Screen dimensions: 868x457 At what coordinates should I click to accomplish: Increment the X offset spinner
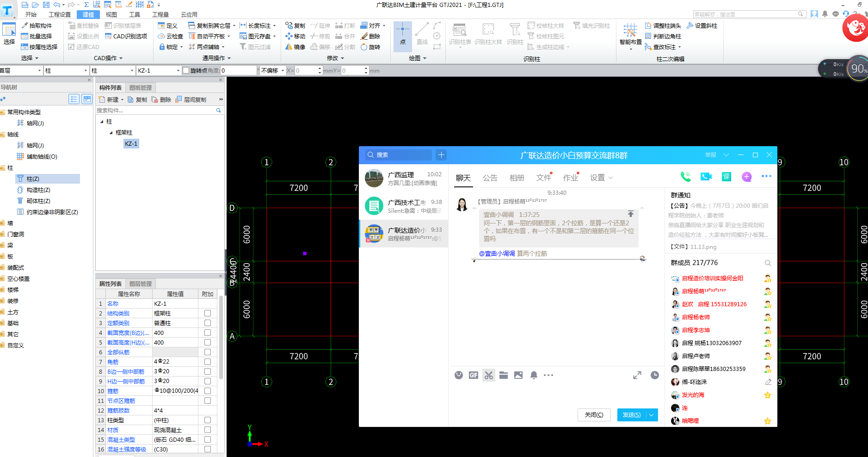pos(320,68)
